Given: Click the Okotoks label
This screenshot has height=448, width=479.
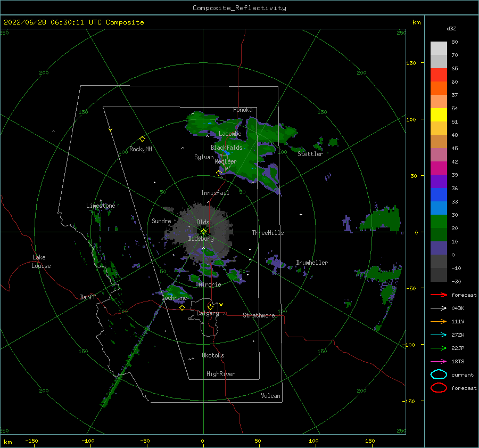Looking at the screenshot, I should [x=213, y=355].
